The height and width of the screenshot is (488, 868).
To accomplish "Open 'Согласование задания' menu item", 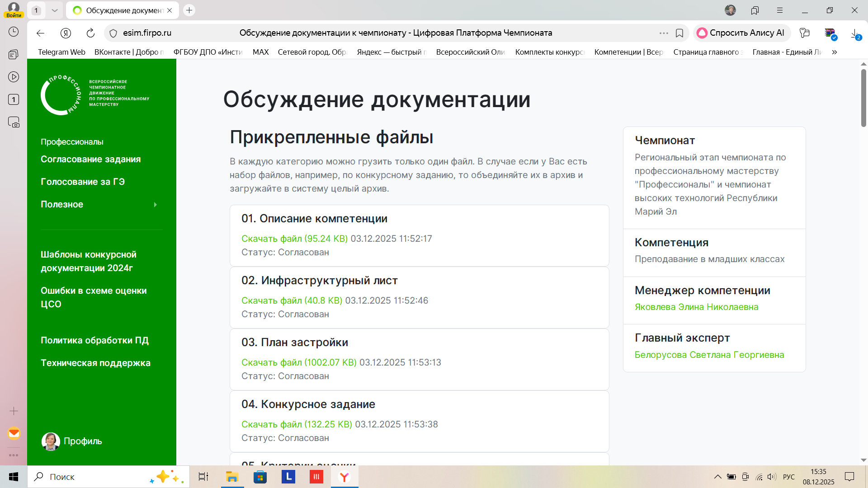I will pyautogui.click(x=90, y=159).
